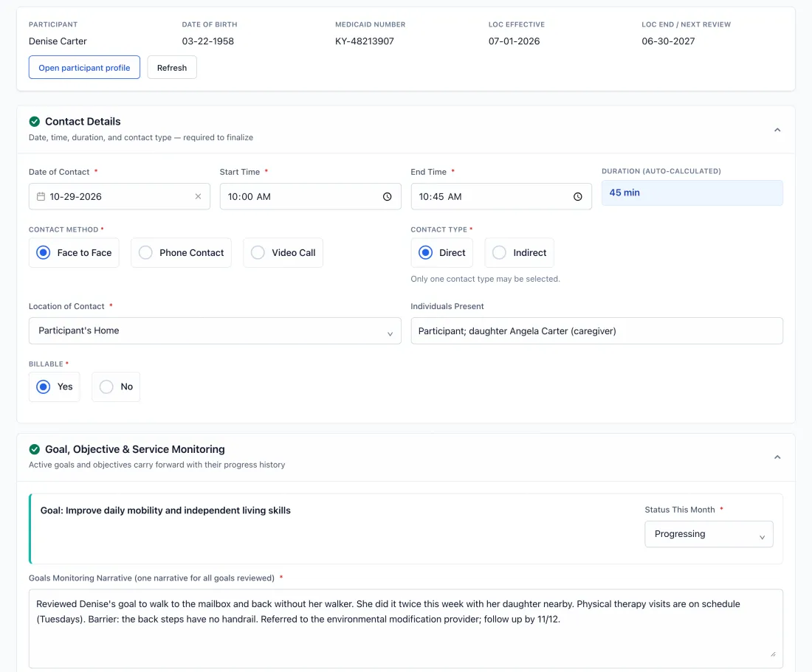Click the goal title about daily mobility

pyautogui.click(x=165, y=510)
